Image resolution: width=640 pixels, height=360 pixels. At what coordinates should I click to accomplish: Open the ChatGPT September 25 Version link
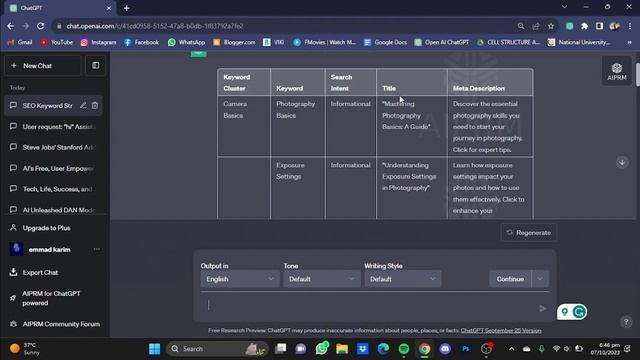point(501,331)
